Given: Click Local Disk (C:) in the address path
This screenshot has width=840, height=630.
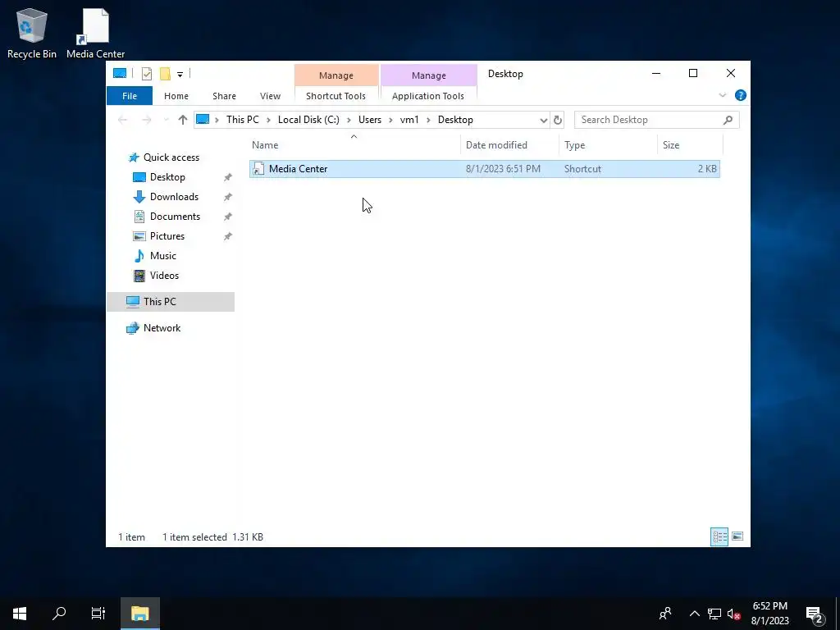Looking at the screenshot, I should point(308,120).
